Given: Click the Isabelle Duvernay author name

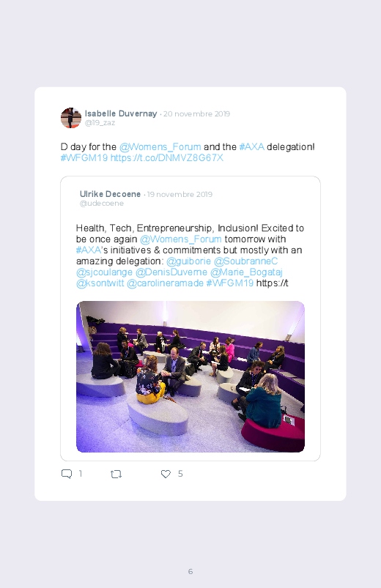Looking at the screenshot, I should click(x=121, y=113).
